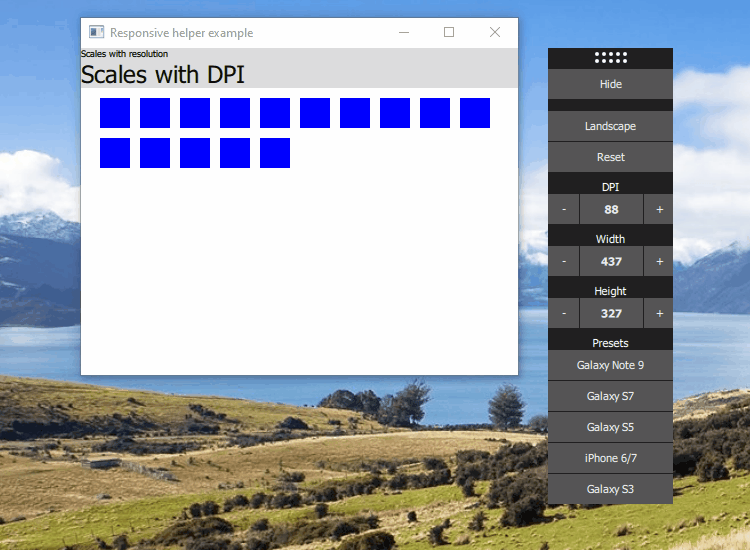Click the 'Scales with DPI' text

coord(163,75)
